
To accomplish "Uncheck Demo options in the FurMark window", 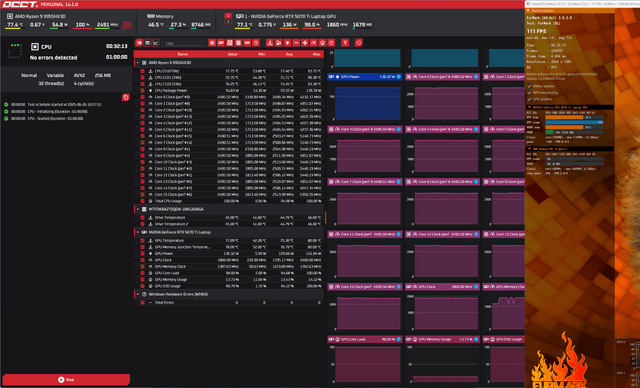I will pos(529,86).
